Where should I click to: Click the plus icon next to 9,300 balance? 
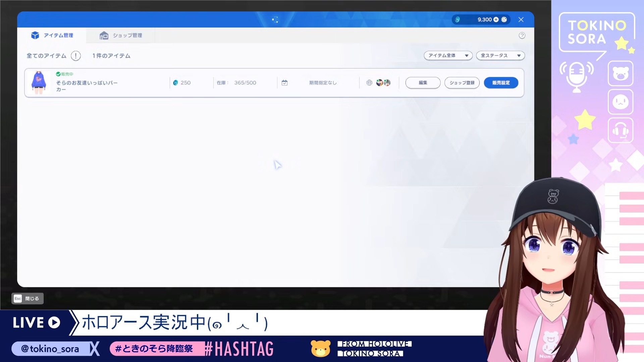[496, 20]
